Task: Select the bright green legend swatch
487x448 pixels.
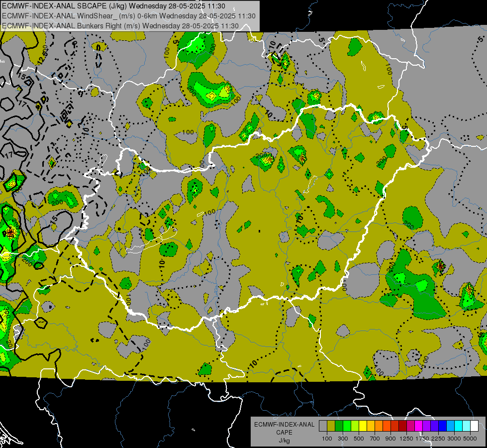Action: 347,426
